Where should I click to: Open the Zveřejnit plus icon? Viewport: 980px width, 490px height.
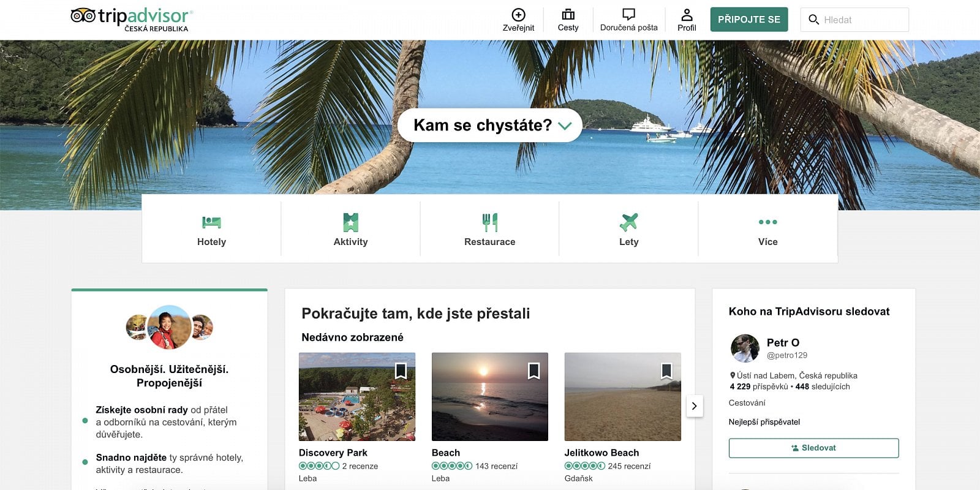[518, 15]
